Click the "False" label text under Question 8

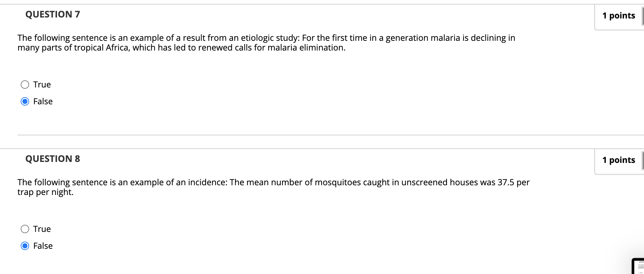point(43,246)
